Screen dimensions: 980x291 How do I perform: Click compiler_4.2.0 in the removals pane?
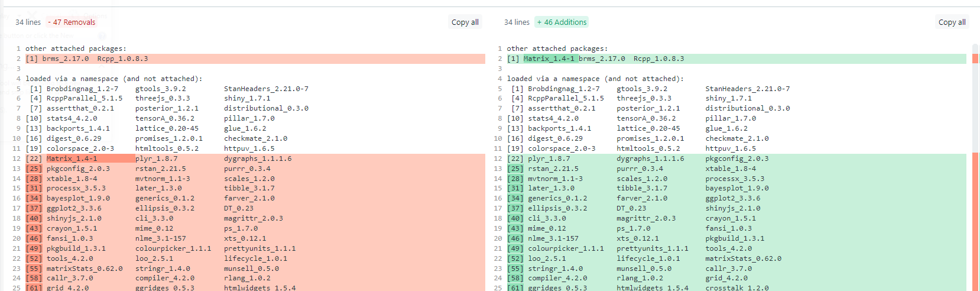[165, 278]
